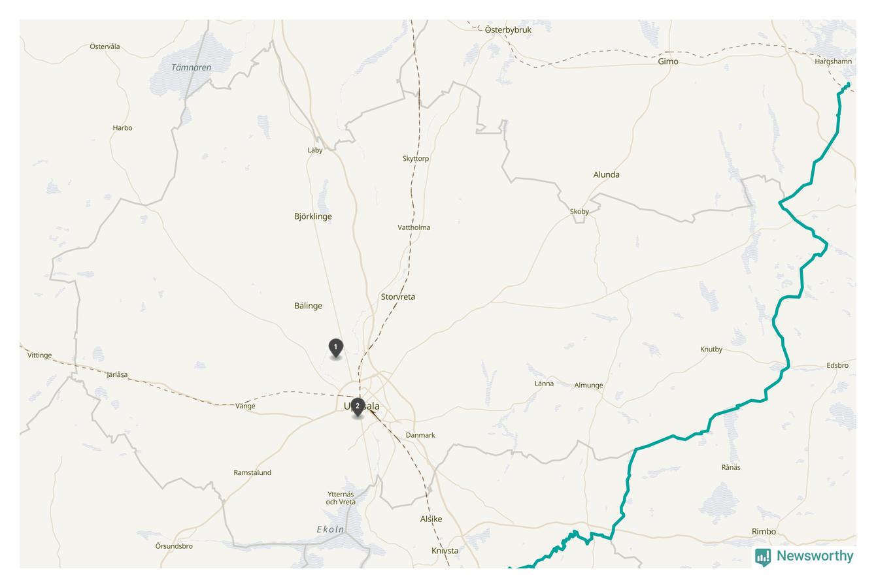Click the Bälinge town label

308,306
